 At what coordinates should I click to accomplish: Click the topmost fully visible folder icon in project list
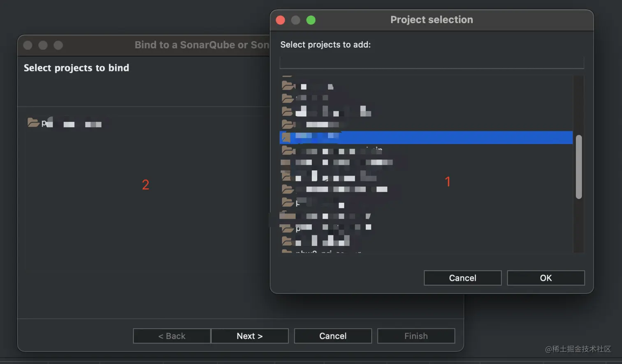tap(288, 86)
